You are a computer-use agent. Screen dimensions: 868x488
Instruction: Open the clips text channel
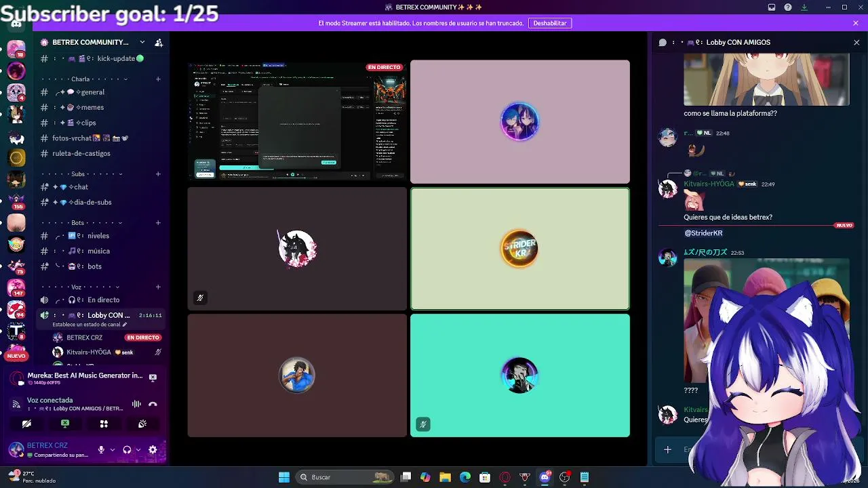pos(101,123)
